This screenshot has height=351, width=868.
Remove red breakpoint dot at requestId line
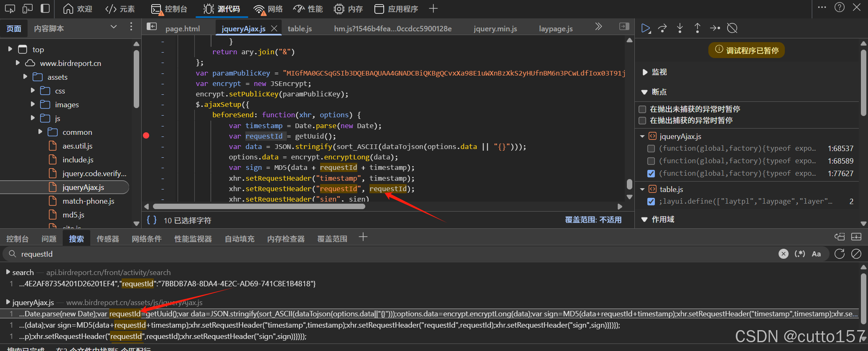[x=146, y=136]
